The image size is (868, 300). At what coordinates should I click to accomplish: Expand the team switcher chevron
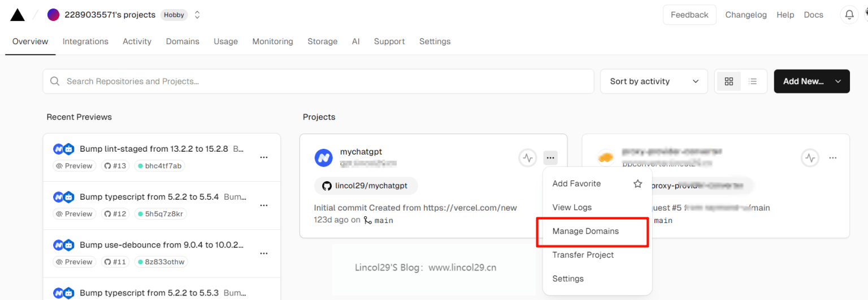coord(197,15)
